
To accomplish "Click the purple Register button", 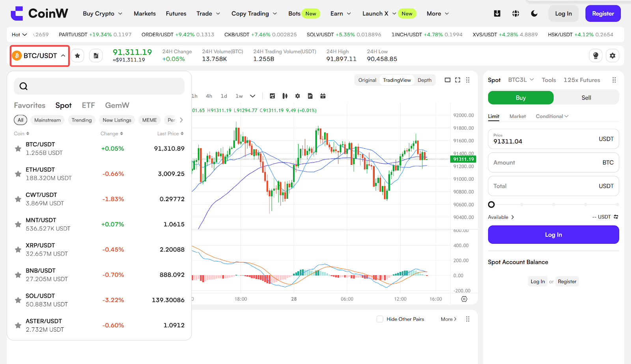I will pyautogui.click(x=603, y=13).
